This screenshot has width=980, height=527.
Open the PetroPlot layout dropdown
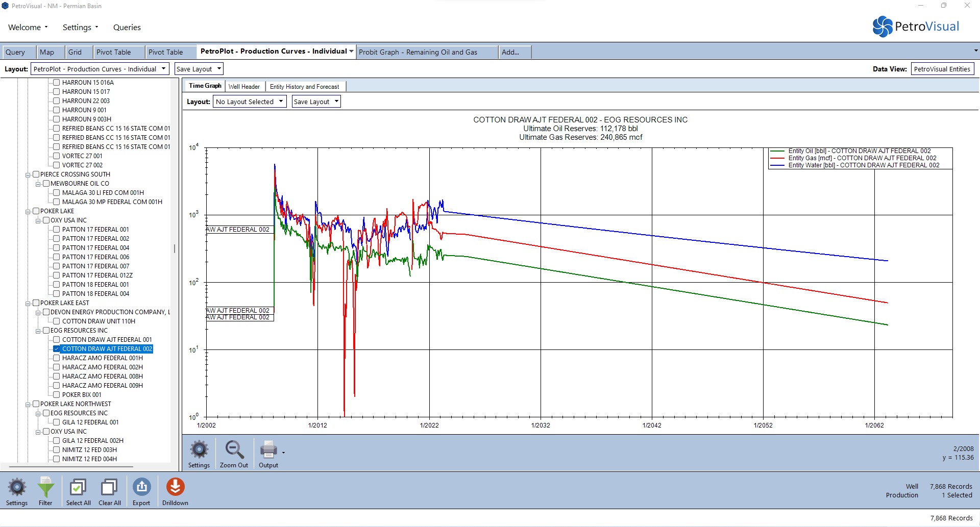(100, 69)
